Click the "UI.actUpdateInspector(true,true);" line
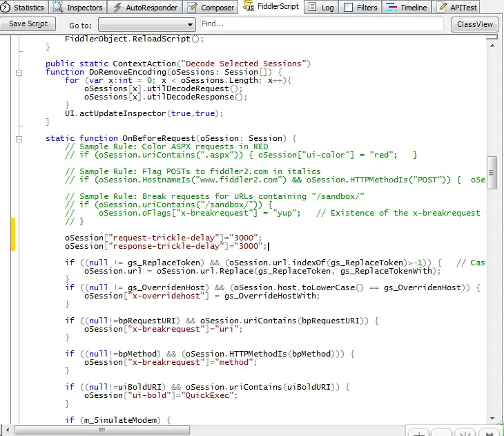This screenshot has width=504, height=436. [144, 113]
